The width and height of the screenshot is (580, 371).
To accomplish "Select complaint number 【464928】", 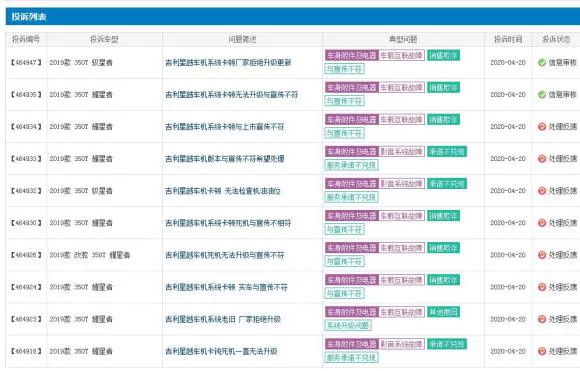I will coord(26,255).
